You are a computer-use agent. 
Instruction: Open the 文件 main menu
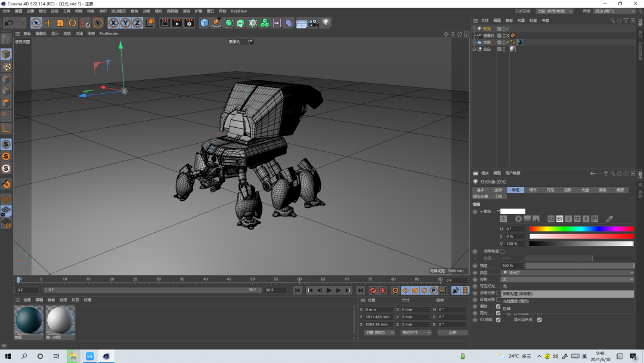tap(7, 11)
